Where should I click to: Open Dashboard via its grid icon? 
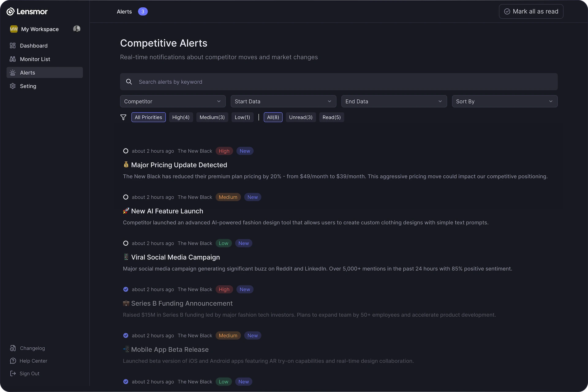(13, 46)
